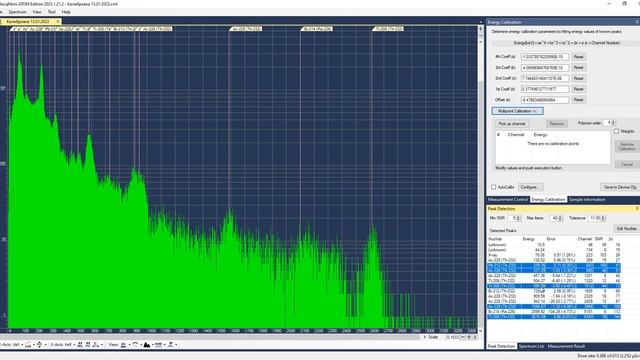This screenshot has width=640, height=360.
Task: Click the dashed-line view icon
Action: point(158,344)
